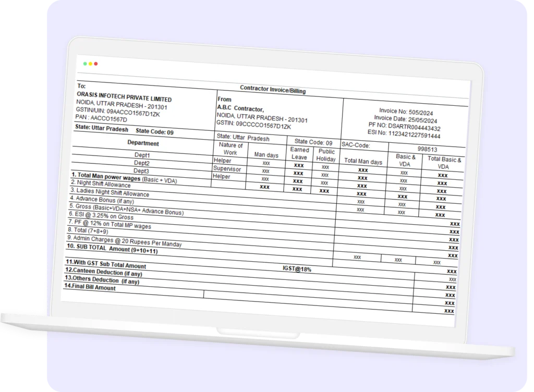Image resolution: width=534 pixels, height=392 pixels.
Task: Click the red window dot
Action: tap(96, 64)
